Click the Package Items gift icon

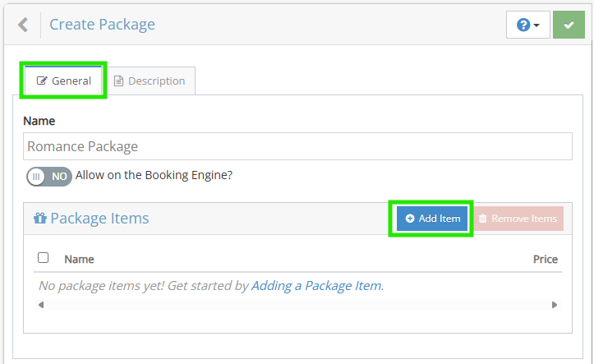(x=40, y=219)
